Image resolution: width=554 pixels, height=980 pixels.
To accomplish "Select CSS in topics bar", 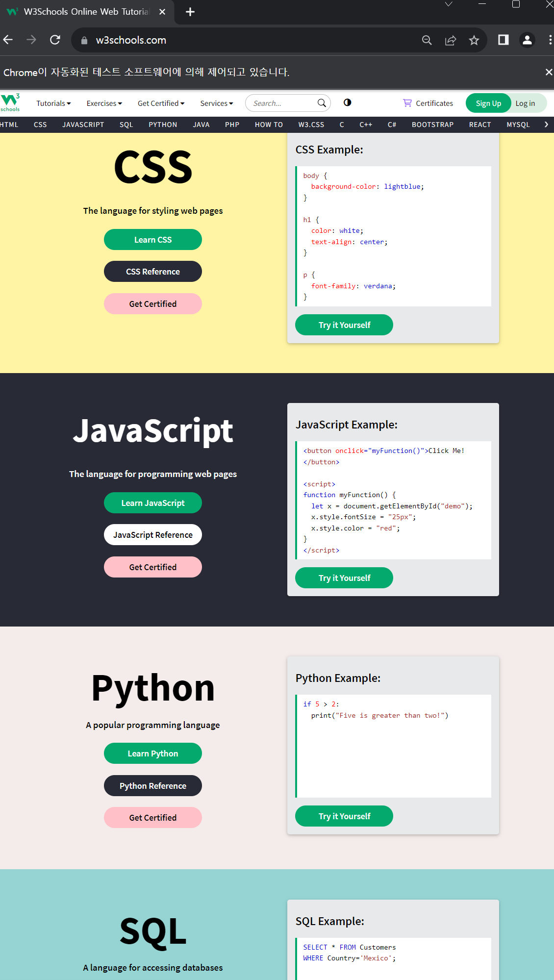I will click(x=40, y=125).
